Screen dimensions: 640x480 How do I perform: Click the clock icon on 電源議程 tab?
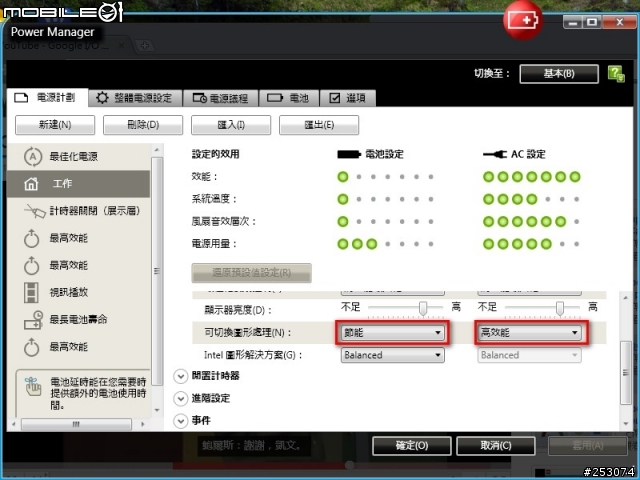coord(200,98)
